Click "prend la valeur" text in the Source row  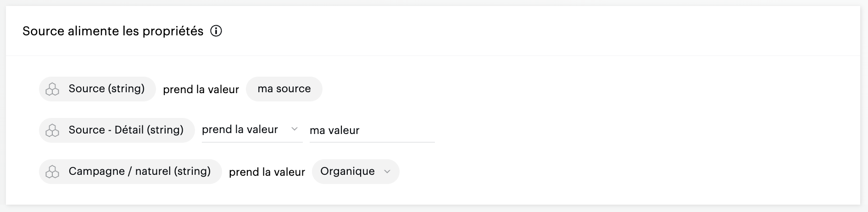click(201, 89)
